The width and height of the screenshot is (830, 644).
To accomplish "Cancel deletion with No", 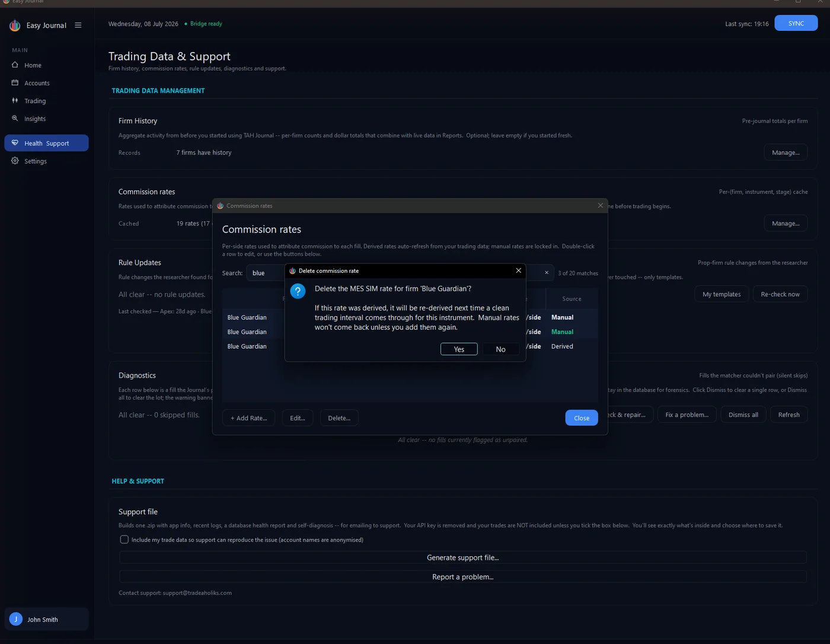I will [x=500, y=349].
